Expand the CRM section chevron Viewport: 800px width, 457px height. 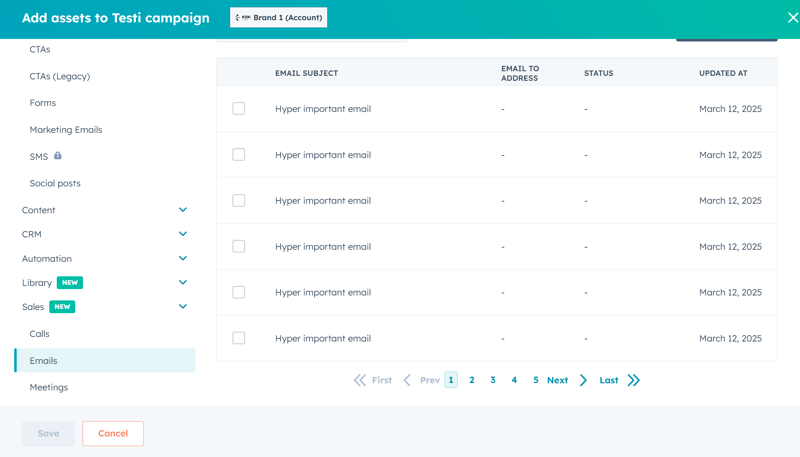coord(183,234)
